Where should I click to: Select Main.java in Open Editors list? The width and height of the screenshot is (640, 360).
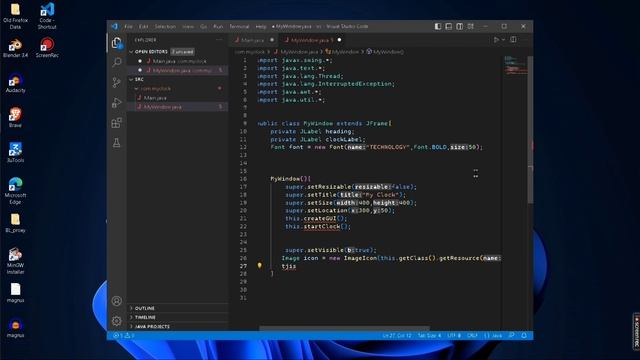pyautogui.click(x=178, y=61)
